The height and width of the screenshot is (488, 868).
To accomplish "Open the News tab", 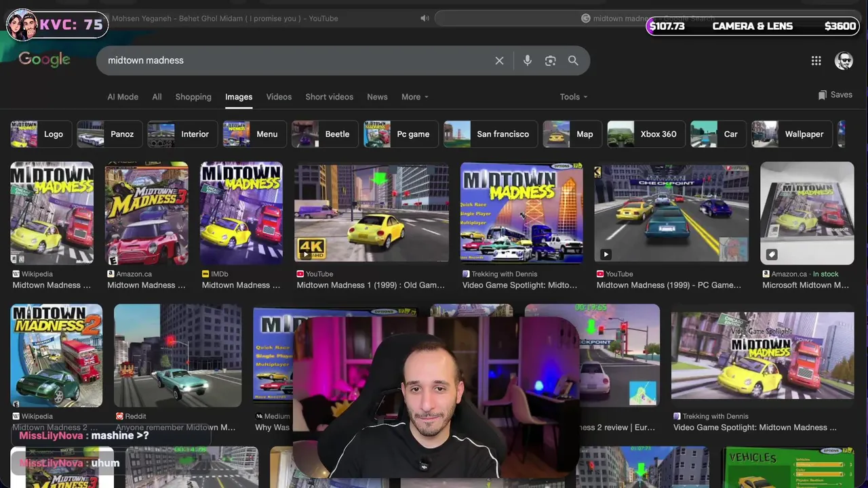I will click(x=377, y=97).
